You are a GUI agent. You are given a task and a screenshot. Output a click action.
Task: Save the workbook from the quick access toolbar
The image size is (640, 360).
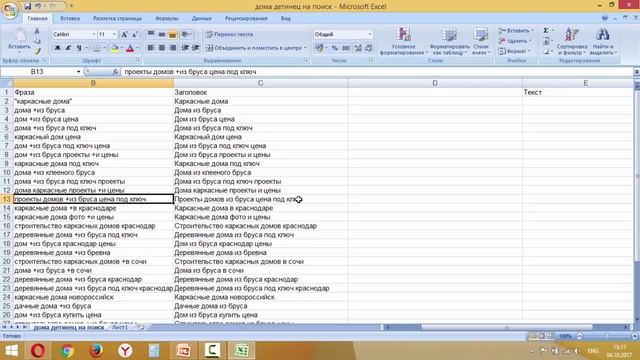tap(27, 6)
